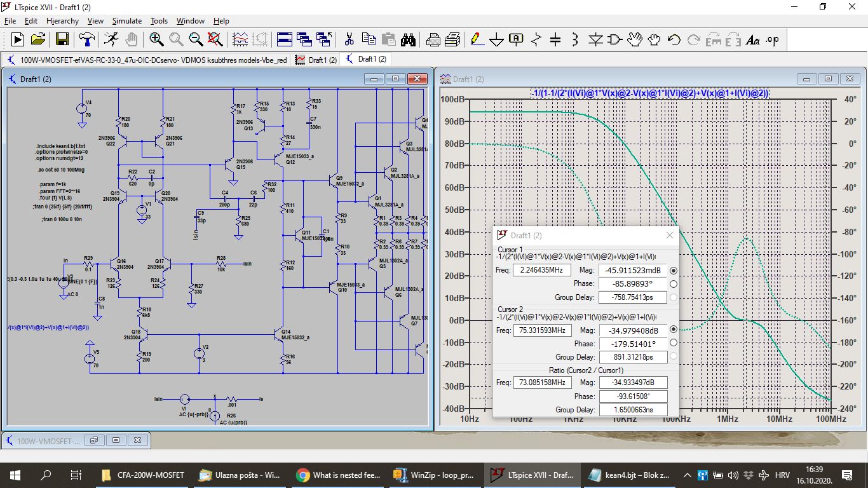Click the trace expression label above the plot
Screen dimensions: 868x488
pyautogui.click(x=650, y=93)
